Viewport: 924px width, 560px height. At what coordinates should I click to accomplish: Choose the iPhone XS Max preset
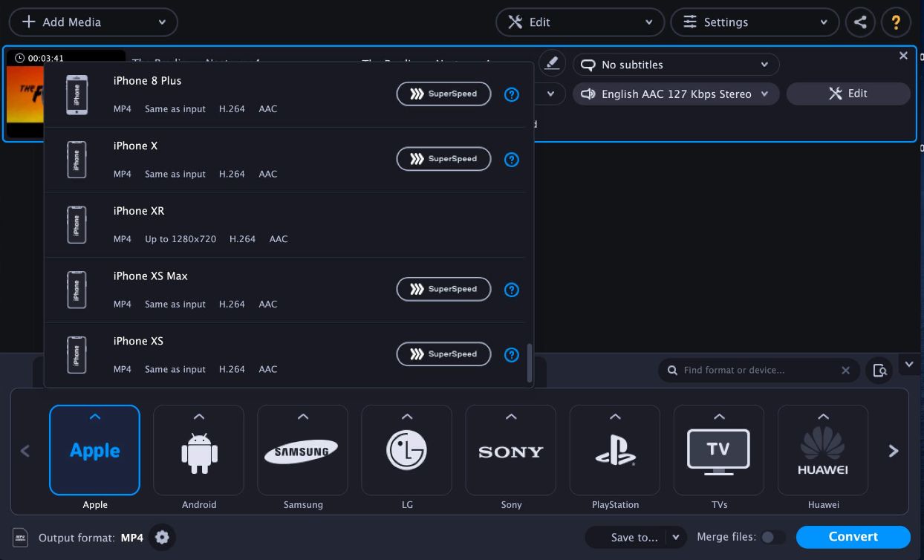pyautogui.click(x=223, y=290)
